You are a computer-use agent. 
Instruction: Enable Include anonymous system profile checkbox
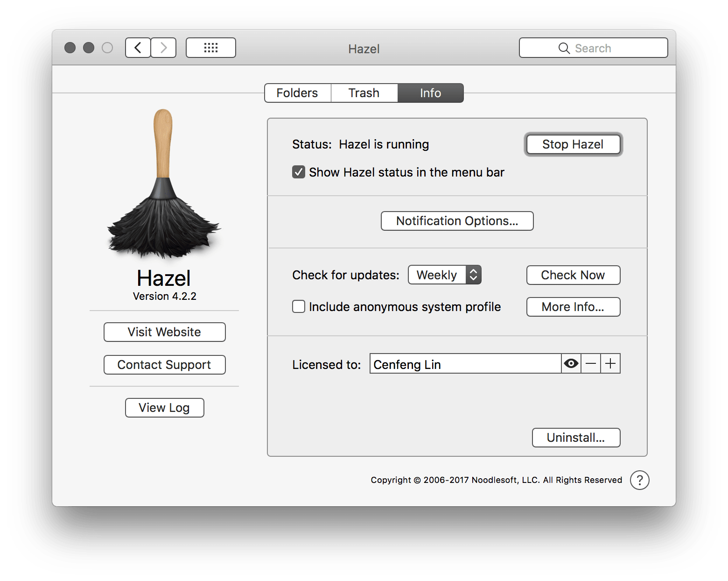click(299, 307)
